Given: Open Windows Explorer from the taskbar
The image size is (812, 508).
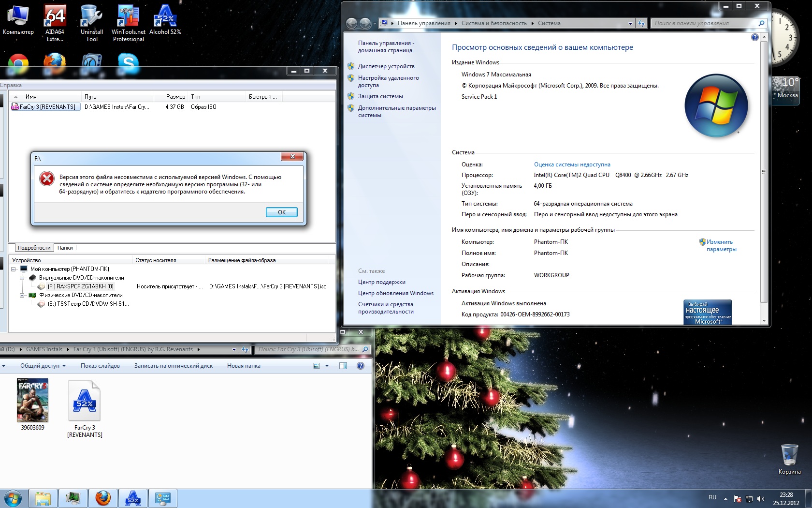Looking at the screenshot, I should coord(43,498).
